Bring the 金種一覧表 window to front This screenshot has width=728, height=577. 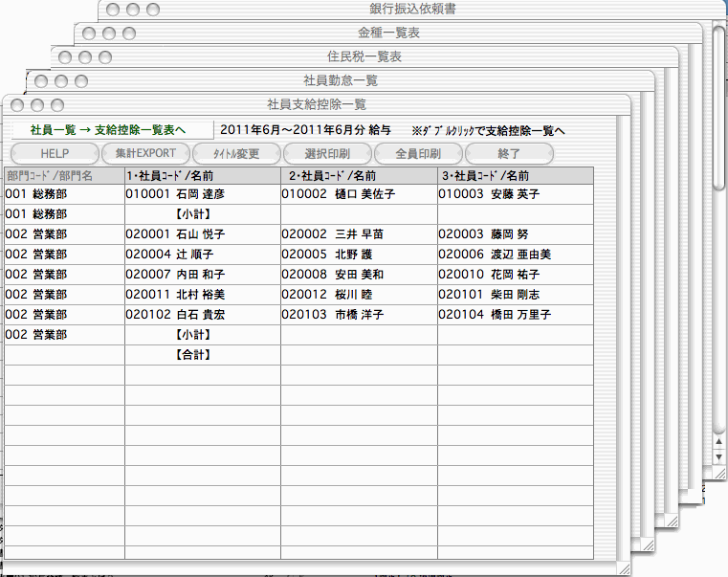tap(394, 33)
